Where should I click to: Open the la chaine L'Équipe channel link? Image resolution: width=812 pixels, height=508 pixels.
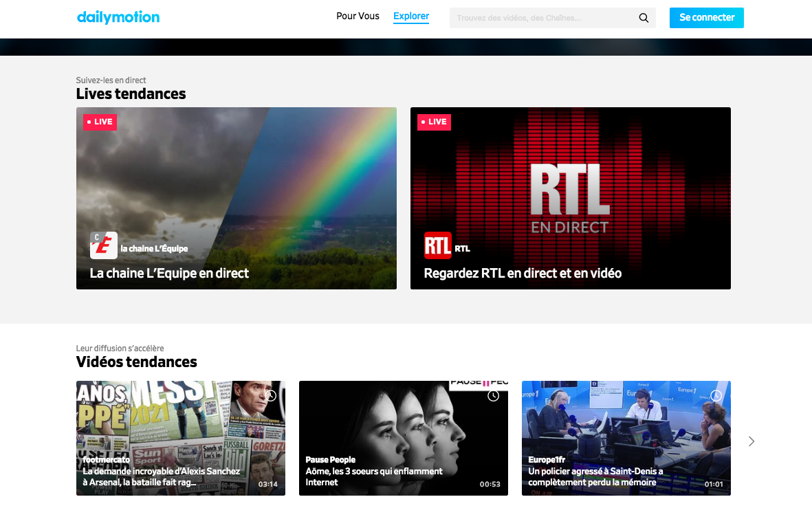pos(154,249)
